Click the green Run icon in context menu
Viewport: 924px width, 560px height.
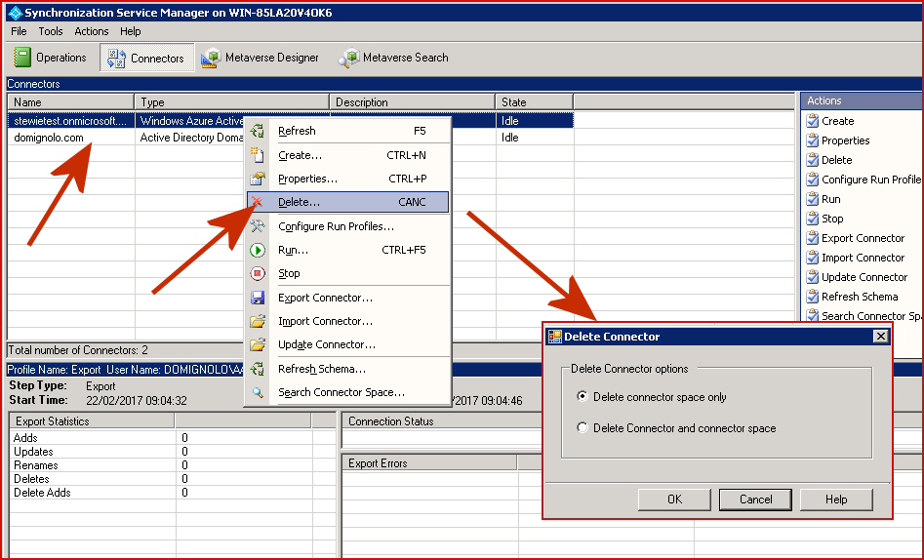[x=258, y=250]
